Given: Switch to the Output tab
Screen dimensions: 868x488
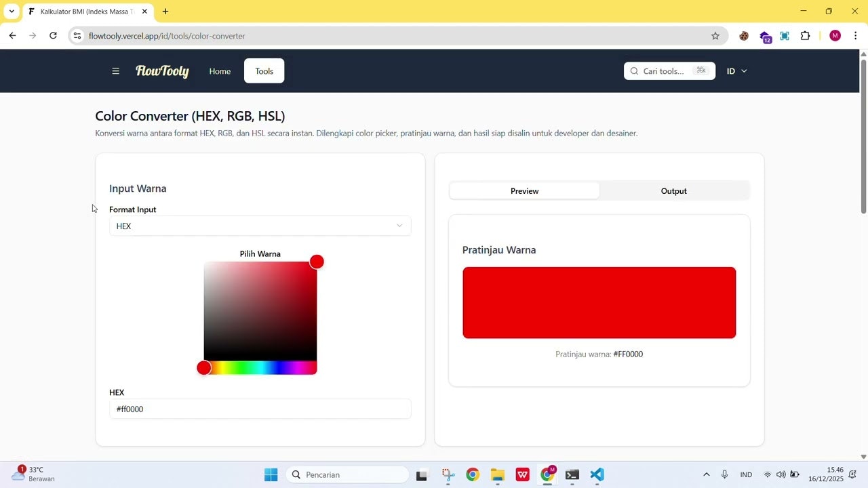Looking at the screenshot, I should click(673, 190).
